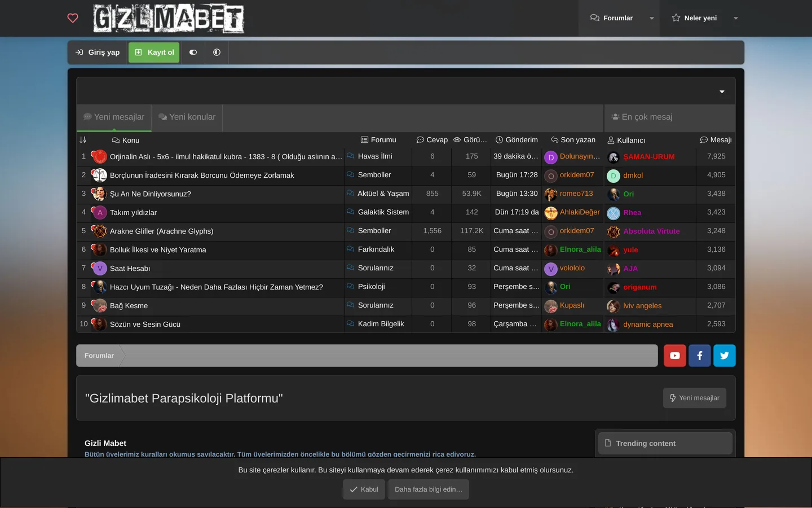Open the Kadim Bilgelik forum link

click(381, 324)
